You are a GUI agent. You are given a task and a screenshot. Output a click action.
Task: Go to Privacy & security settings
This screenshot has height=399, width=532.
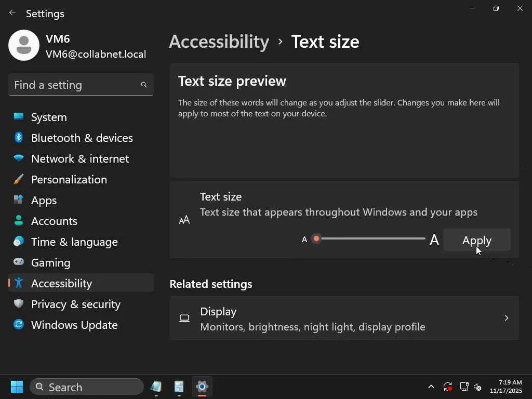[x=81, y=304]
